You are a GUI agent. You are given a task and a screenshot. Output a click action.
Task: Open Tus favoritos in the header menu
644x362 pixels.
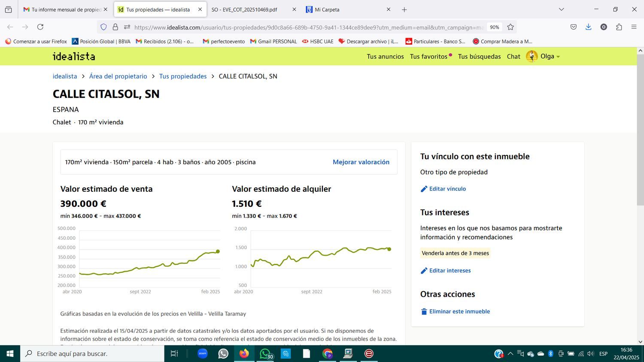pyautogui.click(x=428, y=57)
